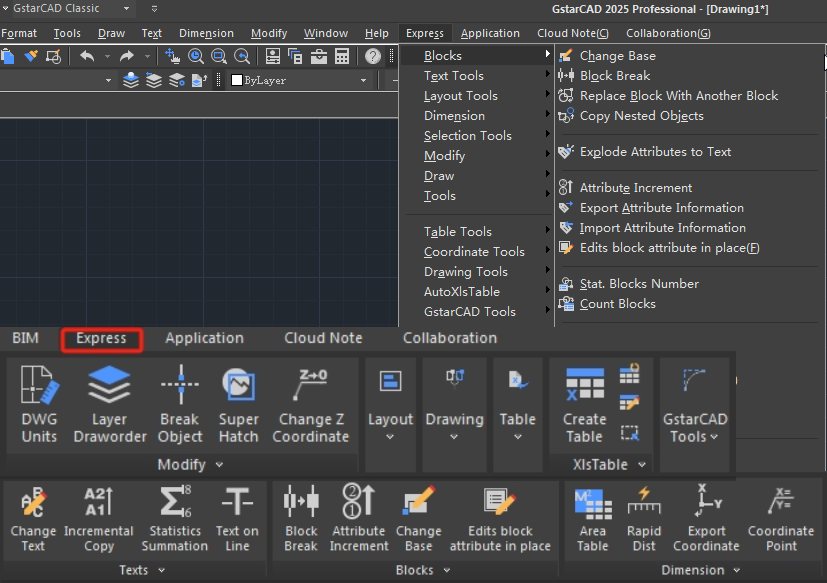This screenshot has height=583, width=827.
Task: Click the Undo arrow in the toolbar
Action: tap(87, 56)
